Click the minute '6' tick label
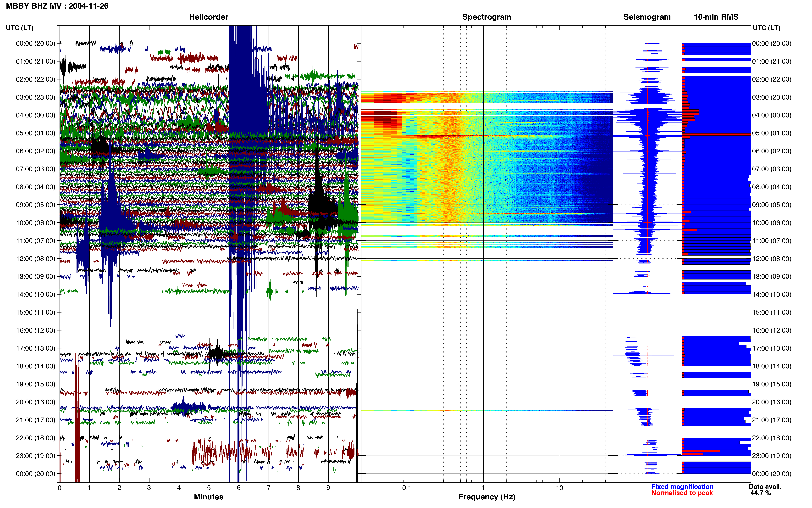Image resolution: width=812 pixels, height=508 pixels. click(x=239, y=488)
